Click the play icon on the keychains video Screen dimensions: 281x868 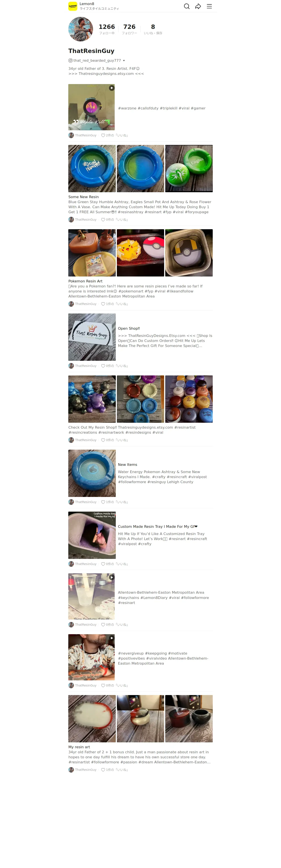112,577
